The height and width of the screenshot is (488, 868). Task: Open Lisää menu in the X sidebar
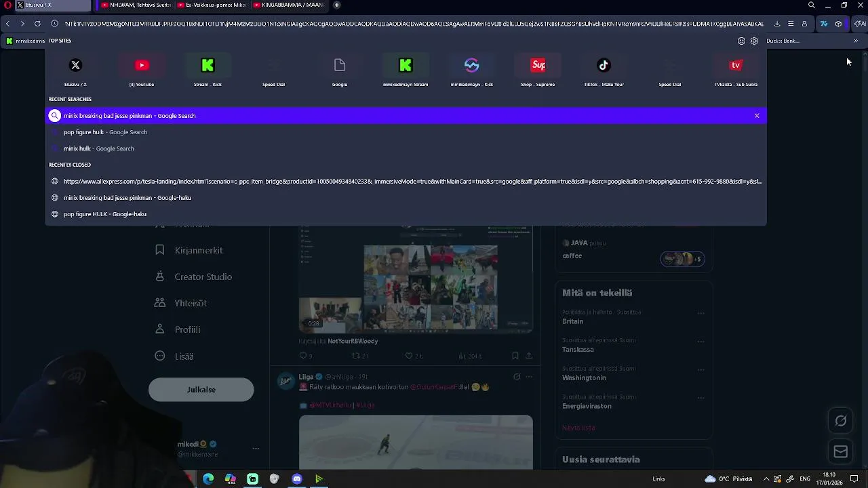point(174,356)
